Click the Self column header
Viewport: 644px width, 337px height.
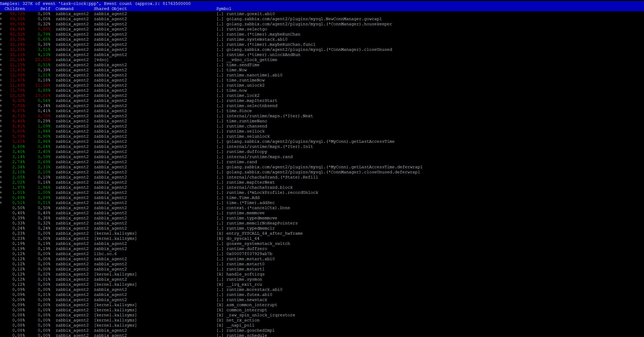click(x=45, y=9)
